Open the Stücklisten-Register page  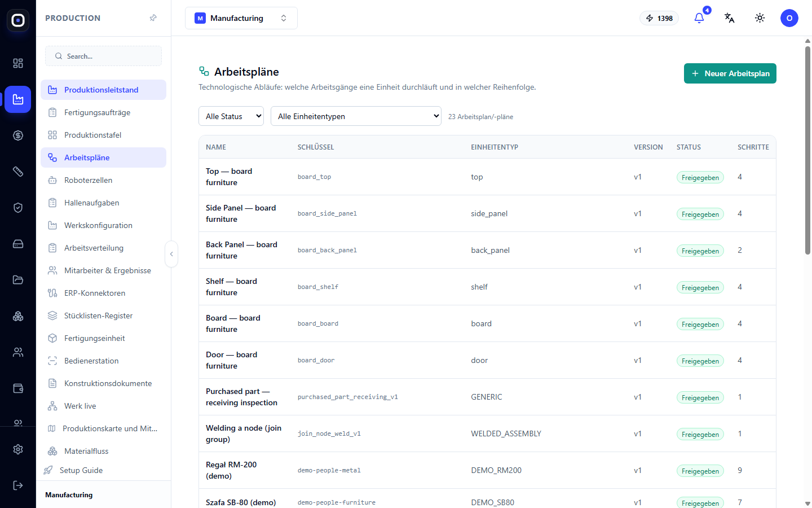click(x=103, y=316)
